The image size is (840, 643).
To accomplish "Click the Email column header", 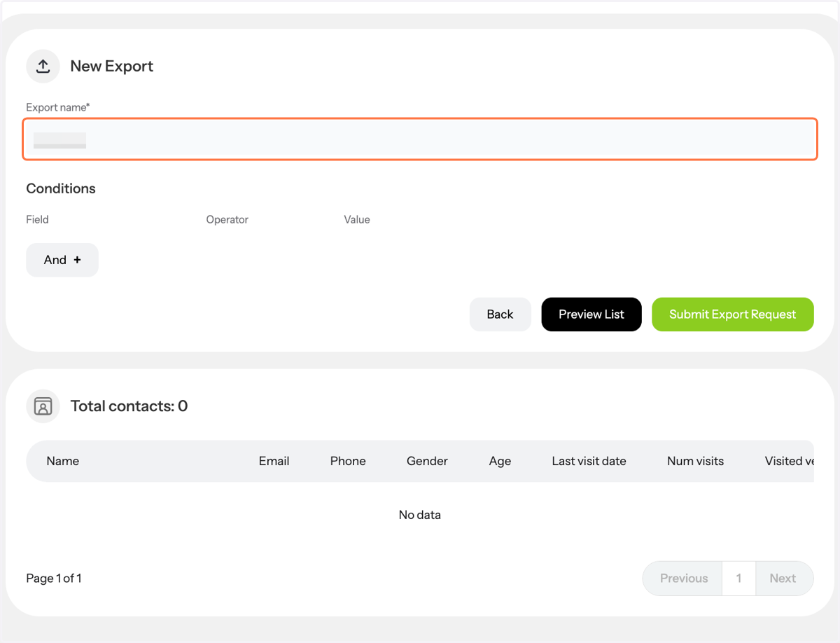I will pyautogui.click(x=274, y=461).
